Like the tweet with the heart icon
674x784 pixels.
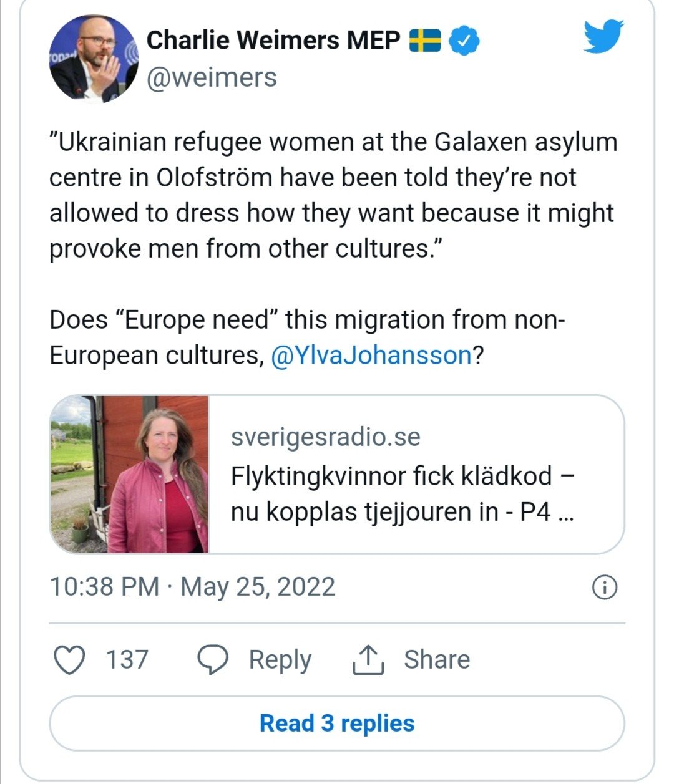pos(70,659)
